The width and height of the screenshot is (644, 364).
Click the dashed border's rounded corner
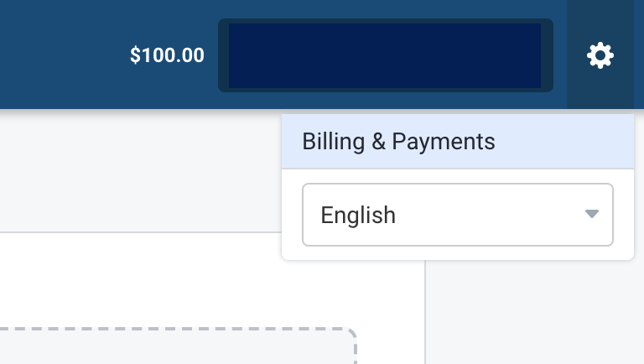coord(349,335)
